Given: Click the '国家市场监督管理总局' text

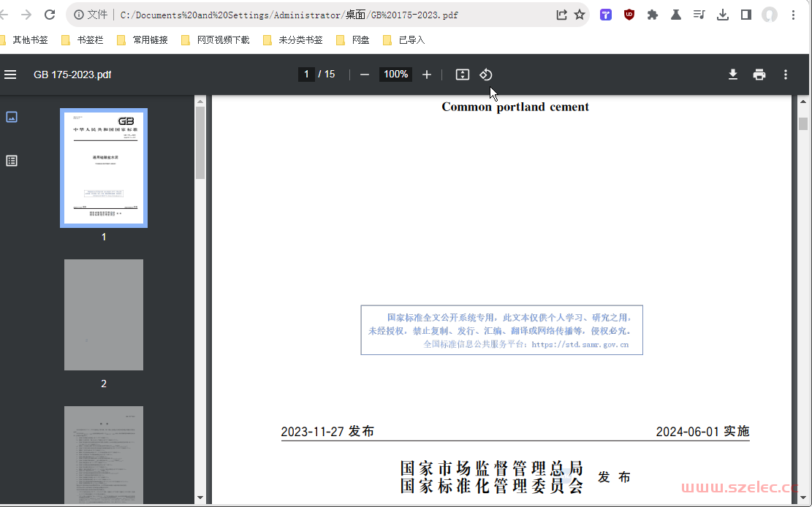Looking at the screenshot, I should pyautogui.click(x=492, y=468).
